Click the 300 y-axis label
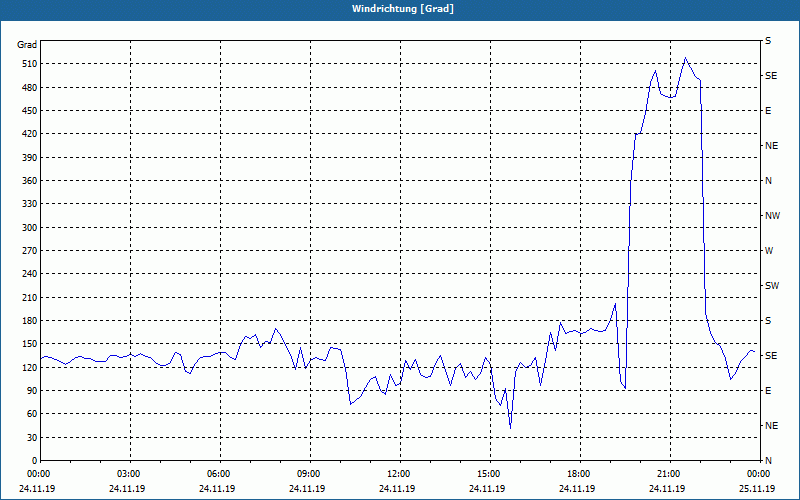This screenshot has height=500, width=800. pos(30,228)
